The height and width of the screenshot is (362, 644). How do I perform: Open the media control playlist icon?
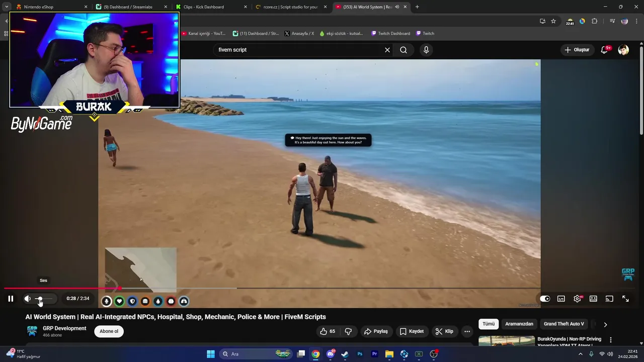[612, 21]
